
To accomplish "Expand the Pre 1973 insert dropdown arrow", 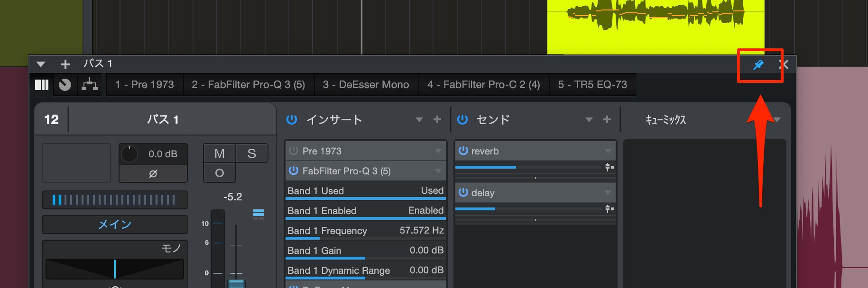I will [438, 151].
